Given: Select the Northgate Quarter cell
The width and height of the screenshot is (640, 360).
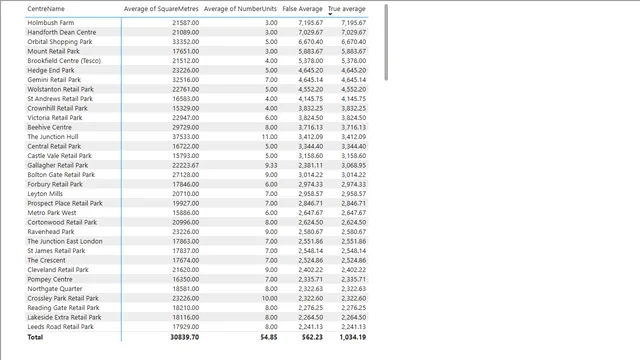Looking at the screenshot, I should (55, 289).
